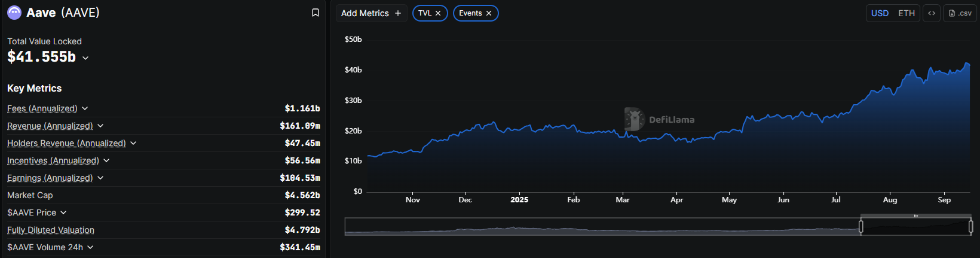980x258 pixels.
Task: Switch chart denomination to ETH
Action: [x=906, y=13]
